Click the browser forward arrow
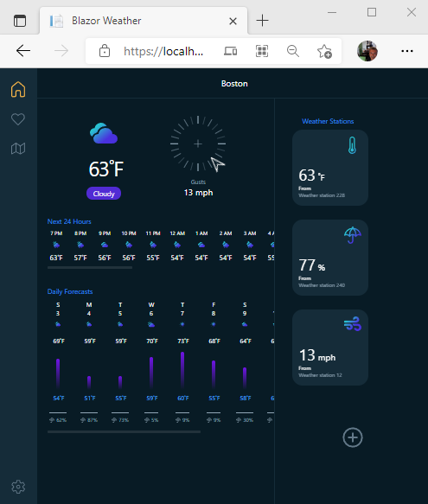428x504 pixels. coord(61,51)
